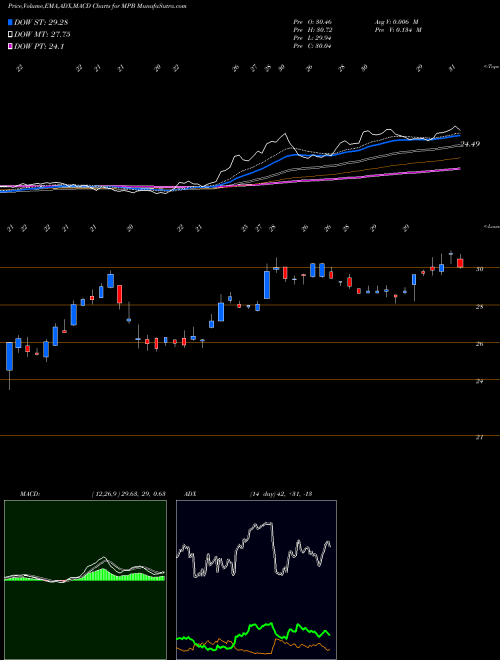500x660 pixels.
Task: Select the magenta DOW PT legend swatch
Action: point(10,47)
